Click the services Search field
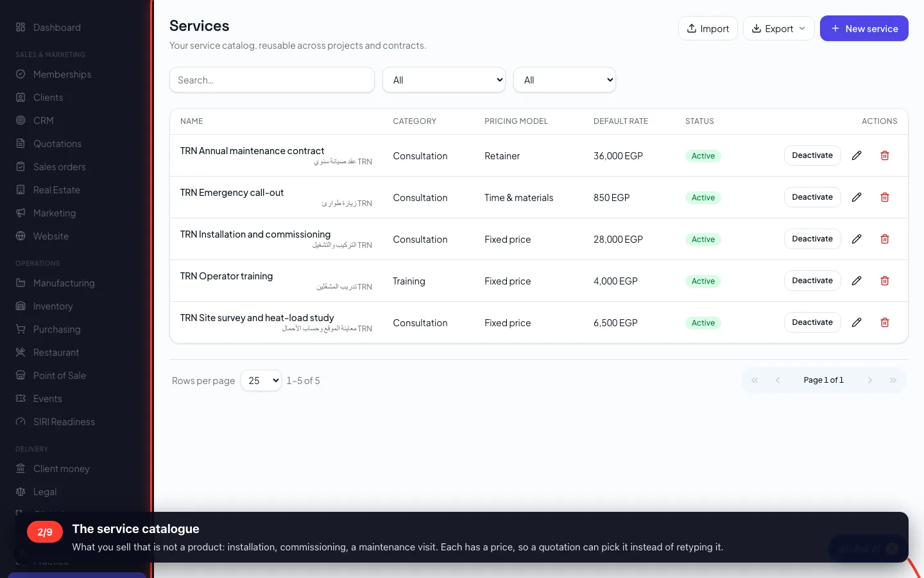Screen dimensions: 924x578 [272, 80]
